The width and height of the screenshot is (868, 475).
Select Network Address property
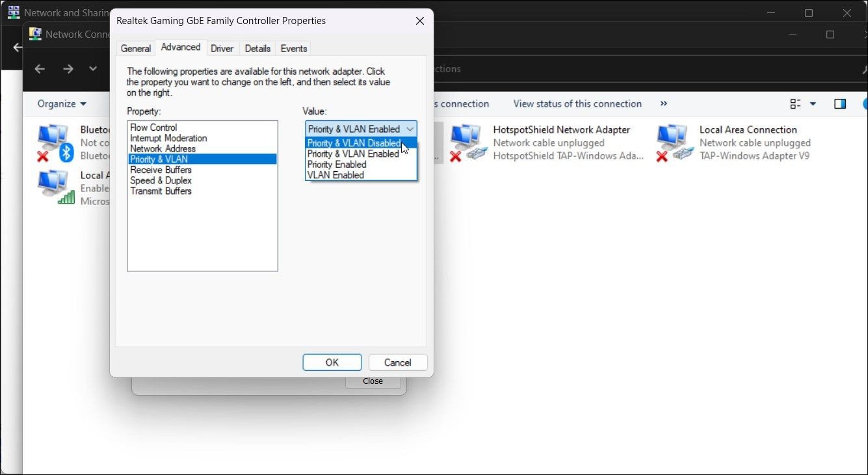(202, 148)
